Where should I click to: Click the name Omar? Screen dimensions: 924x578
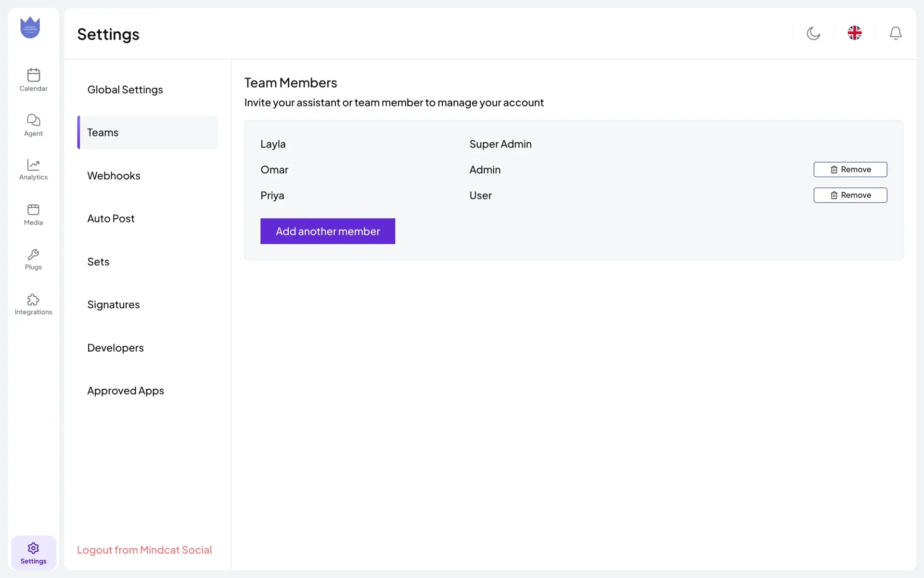pos(274,170)
